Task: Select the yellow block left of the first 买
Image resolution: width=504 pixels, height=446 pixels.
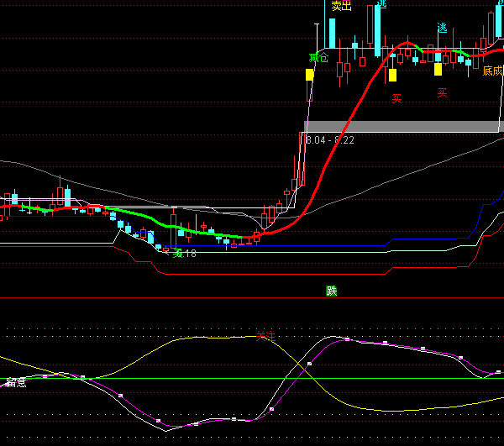Action: tap(392, 75)
